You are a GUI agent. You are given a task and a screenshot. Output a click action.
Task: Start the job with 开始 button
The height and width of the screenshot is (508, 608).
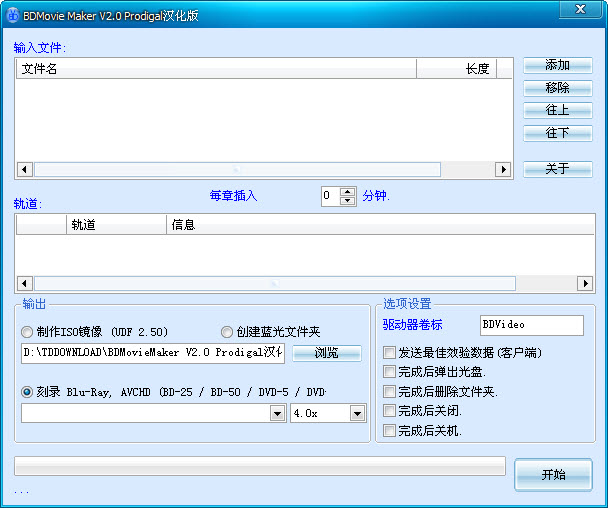553,475
